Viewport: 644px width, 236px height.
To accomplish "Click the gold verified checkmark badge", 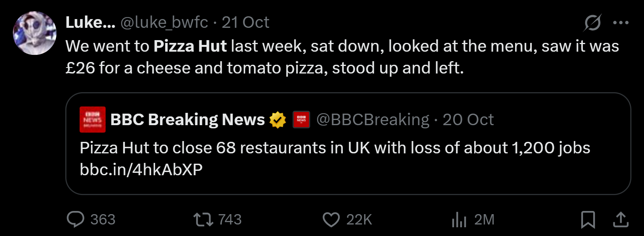I will point(278,120).
